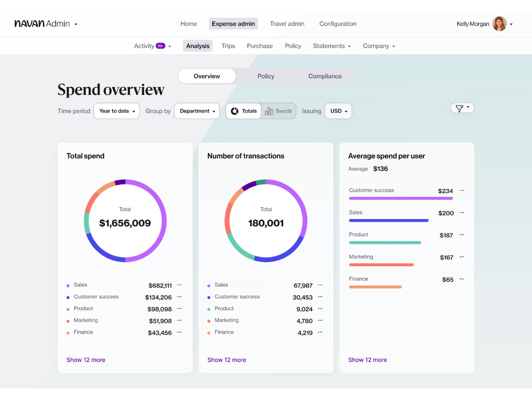Viewport: 532px width, 399px height.
Task: Open options for Customer success 30,453 transactions row
Action: 320,297
